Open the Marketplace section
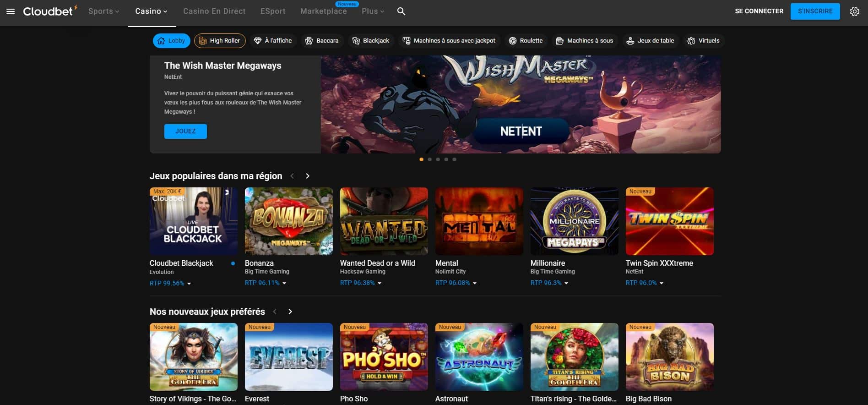868x405 pixels. pos(324,11)
